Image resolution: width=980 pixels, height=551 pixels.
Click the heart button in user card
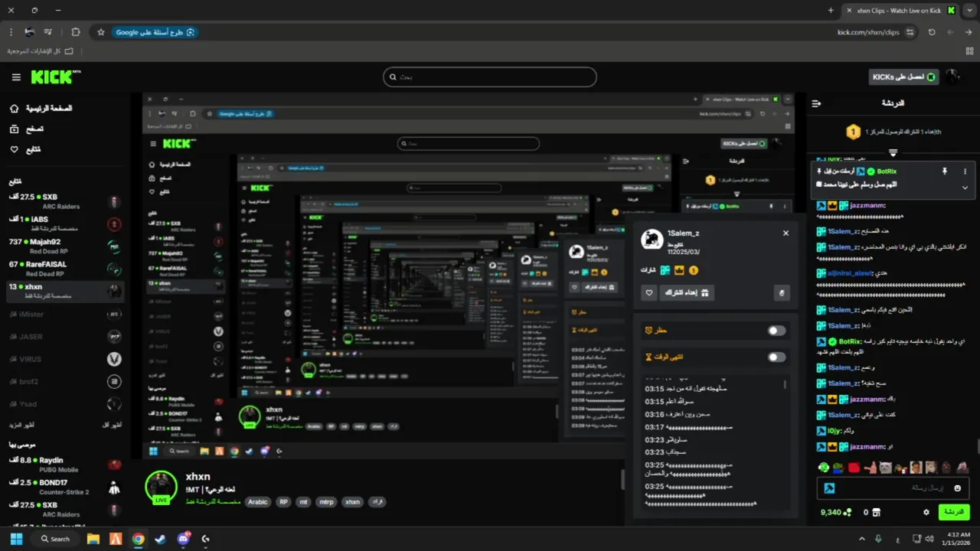(649, 292)
